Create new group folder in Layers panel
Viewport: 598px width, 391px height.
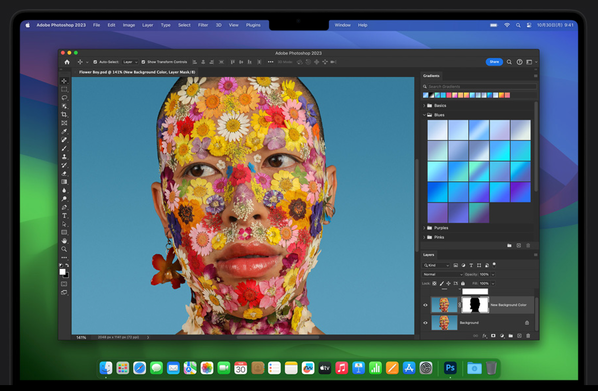coord(511,336)
